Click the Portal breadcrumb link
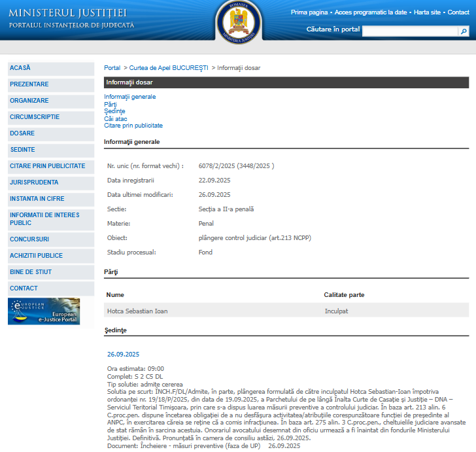 coord(112,68)
